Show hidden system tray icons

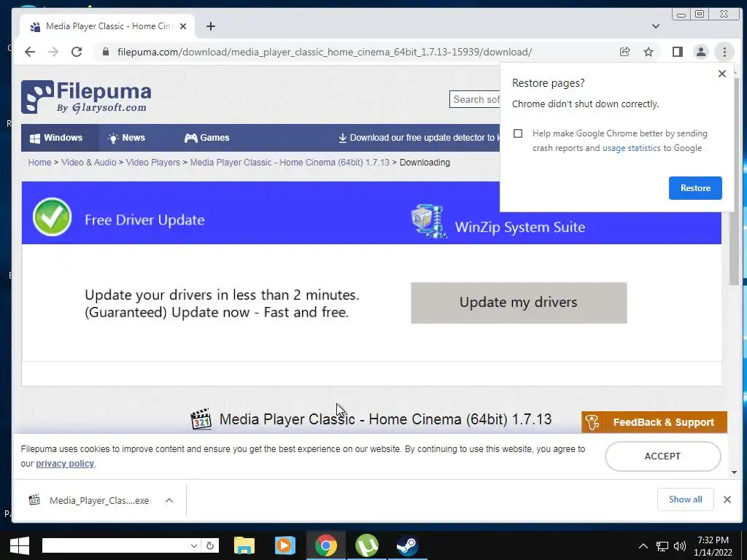(x=643, y=546)
